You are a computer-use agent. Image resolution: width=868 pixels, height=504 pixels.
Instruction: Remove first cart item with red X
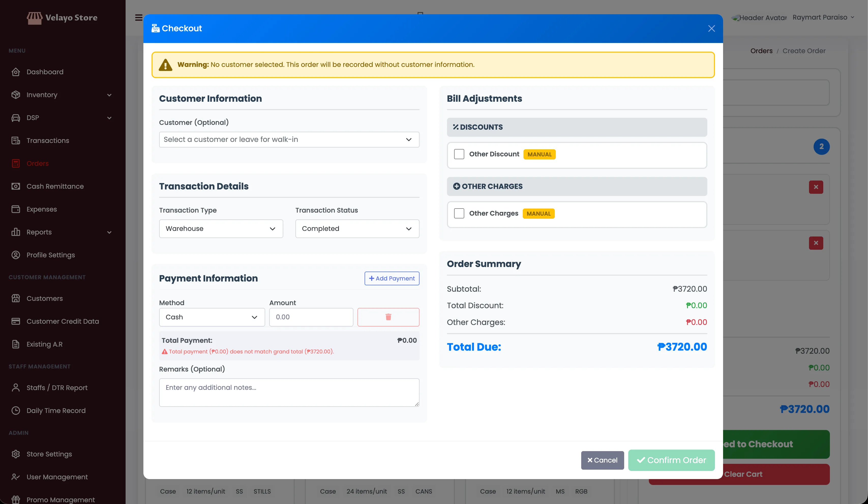click(816, 187)
